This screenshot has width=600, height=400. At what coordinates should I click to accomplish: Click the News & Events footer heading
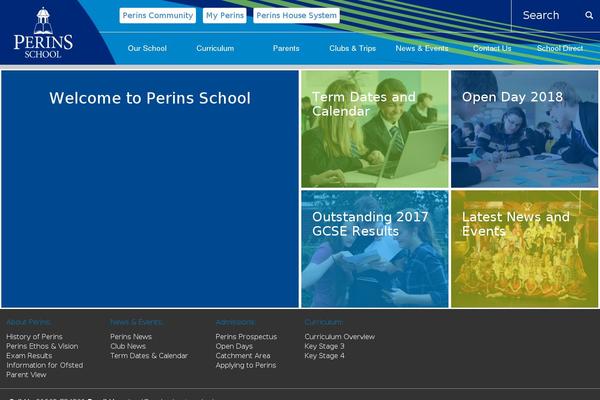click(137, 322)
